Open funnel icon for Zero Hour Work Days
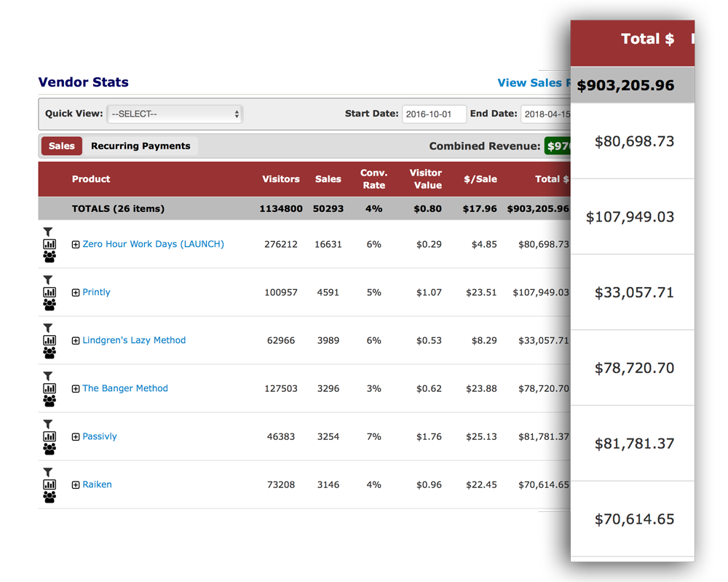Viewport: 728px width, 582px height. click(x=48, y=232)
